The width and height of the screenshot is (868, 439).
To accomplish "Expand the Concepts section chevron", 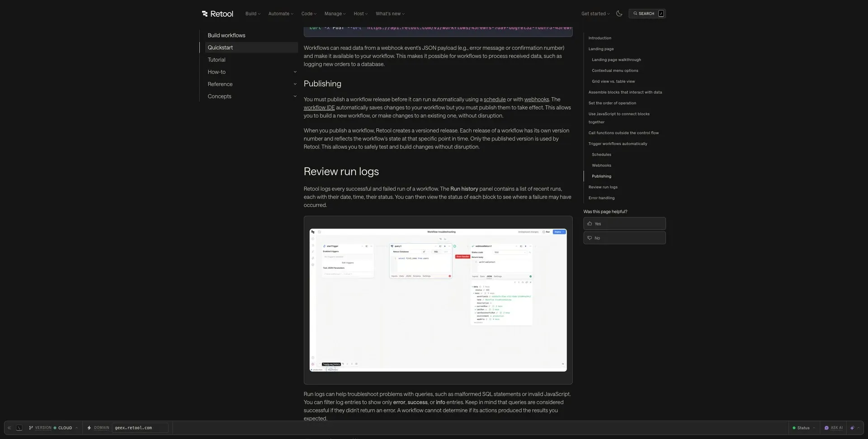I will coord(295,96).
